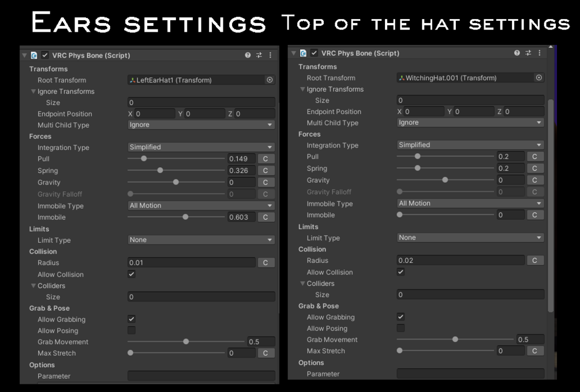
Task: Collapse Colliders foldout in hat settings panel
Action: 302,284
